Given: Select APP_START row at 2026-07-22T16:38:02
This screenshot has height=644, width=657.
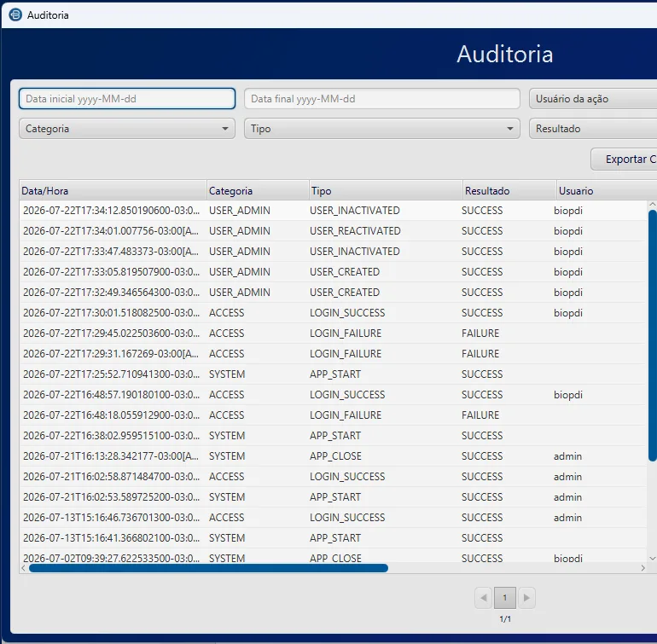Looking at the screenshot, I should click(x=332, y=436).
